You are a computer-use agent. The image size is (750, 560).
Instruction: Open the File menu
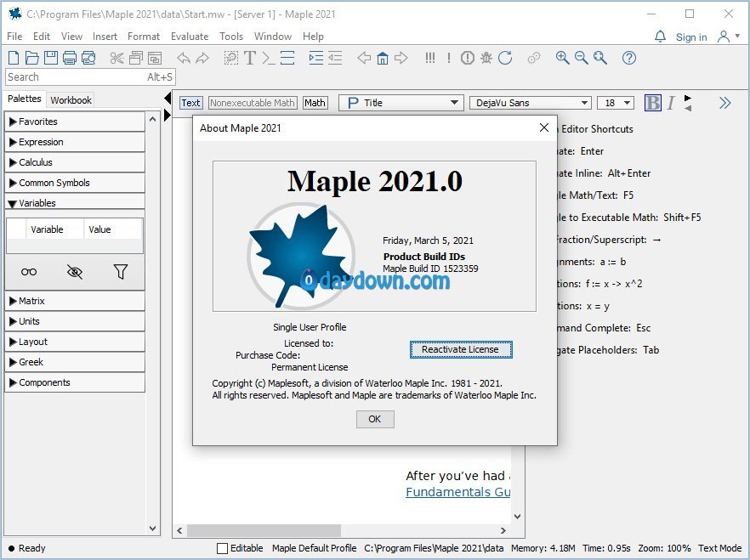(14, 37)
